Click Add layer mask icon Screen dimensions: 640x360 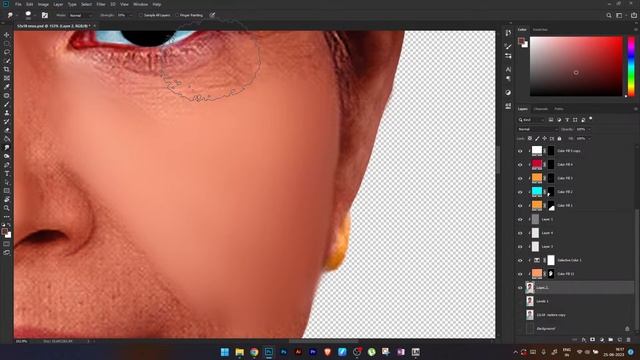coord(592,340)
